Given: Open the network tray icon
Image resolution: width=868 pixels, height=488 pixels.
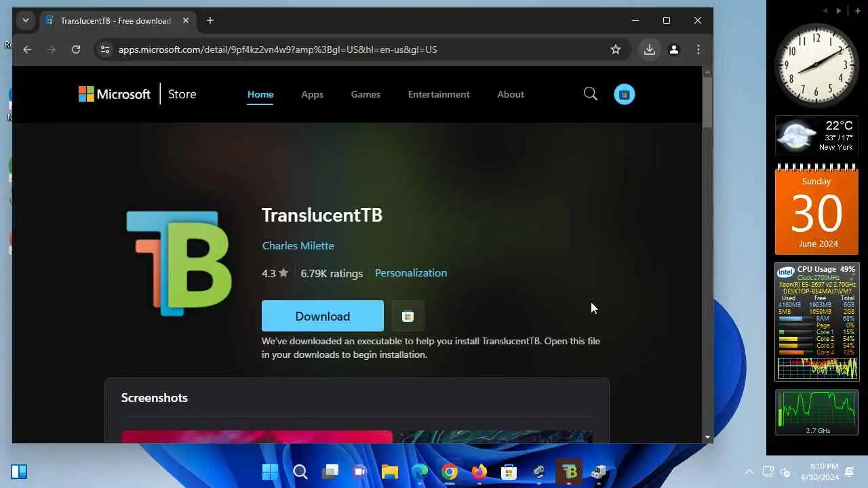Looking at the screenshot, I should [x=768, y=472].
